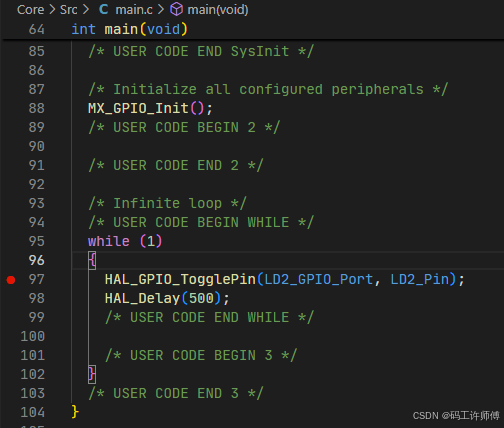Image resolution: width=504 pixels, height=428 pixels.
Task: Click comment USER CODE BEGIN WHILE
Action: point(201,222)
